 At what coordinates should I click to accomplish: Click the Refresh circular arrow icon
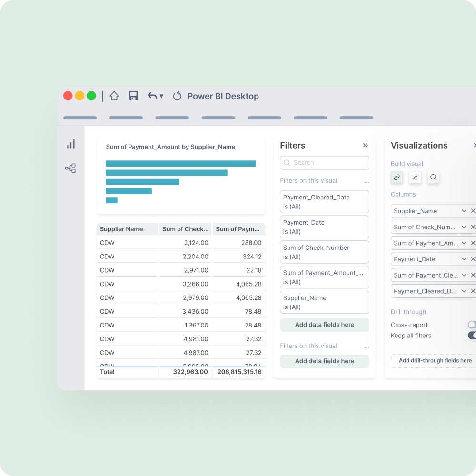(x=177, y=96)
